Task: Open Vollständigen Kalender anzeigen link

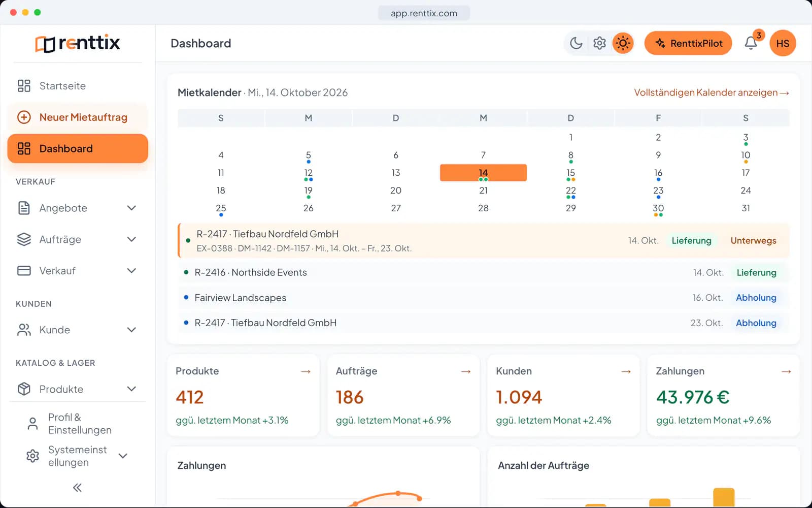Action: (x=712, y=92)
